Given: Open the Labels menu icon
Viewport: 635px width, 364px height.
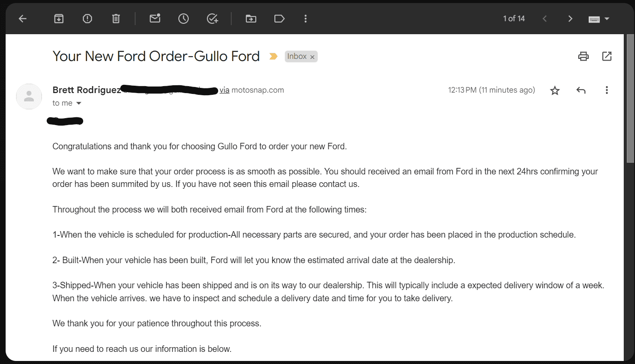Looking at the screenshot, I should pyautogui.click(x=280, y=19).
